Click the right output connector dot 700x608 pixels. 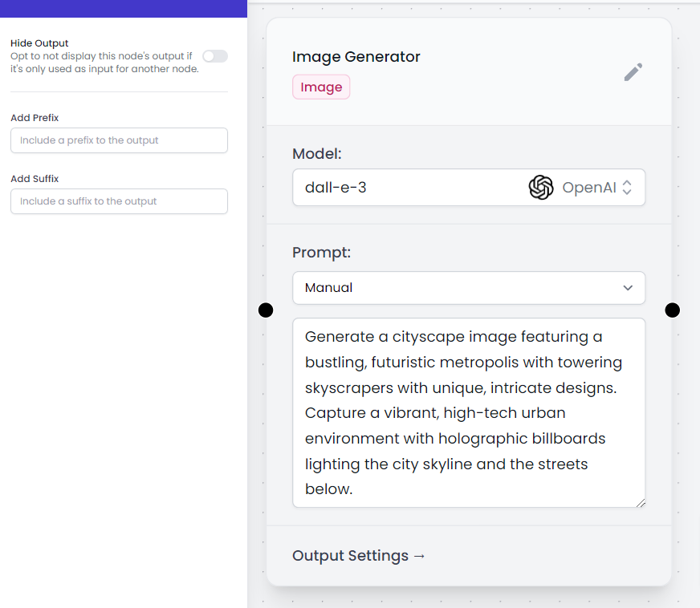673,310
